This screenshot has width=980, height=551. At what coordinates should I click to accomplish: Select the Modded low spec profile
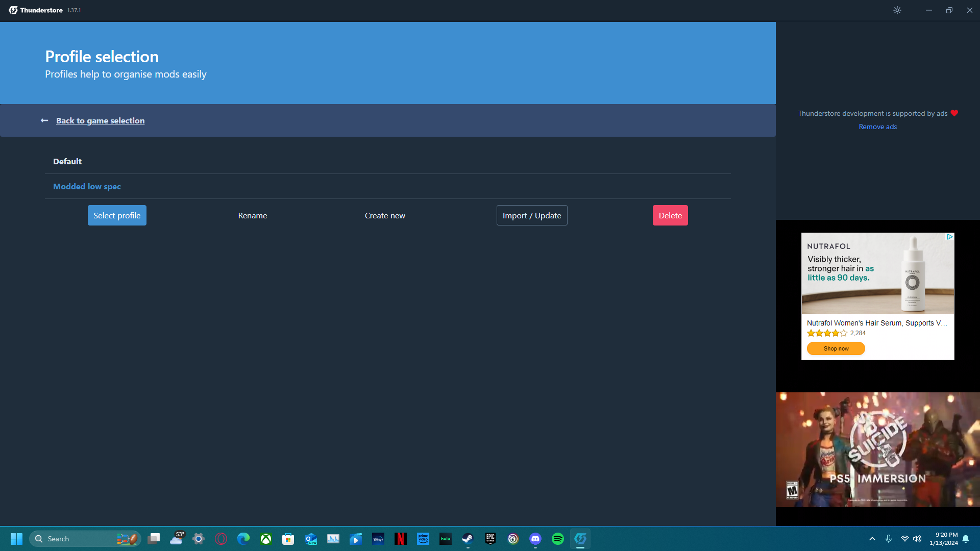point(87,186)
